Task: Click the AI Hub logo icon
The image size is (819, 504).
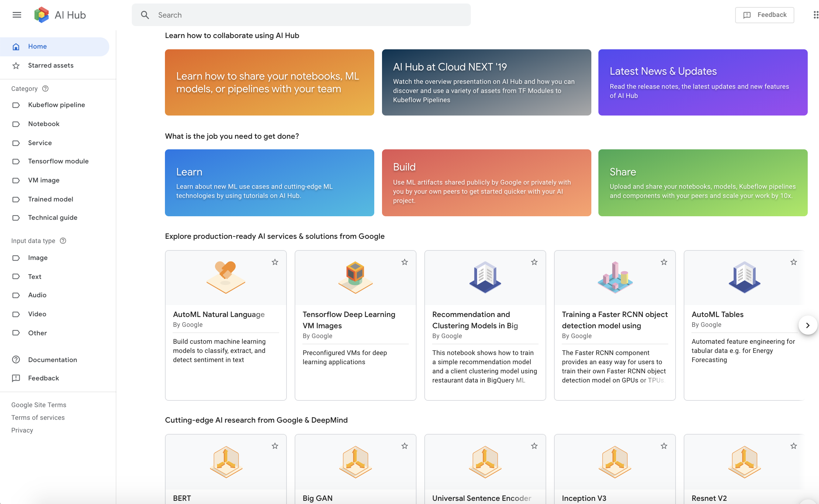Action: click(x=41, y=15)
